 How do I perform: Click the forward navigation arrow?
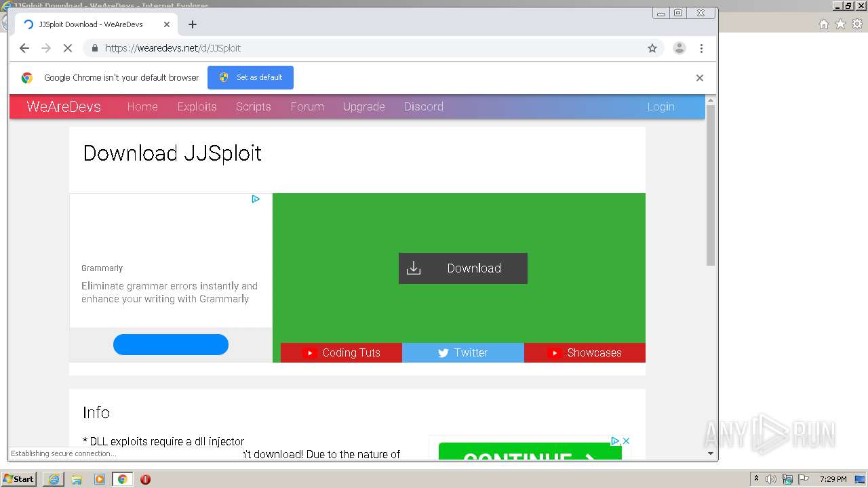pos(46,48)
